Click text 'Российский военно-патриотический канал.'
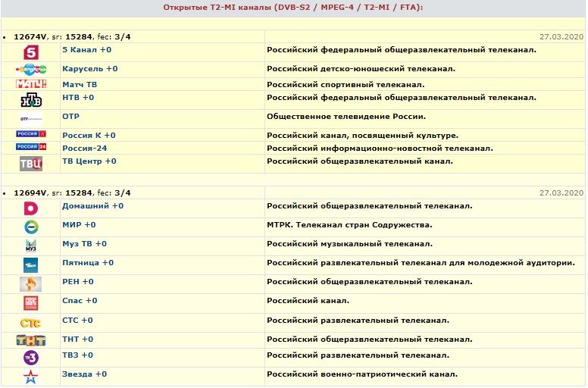The width and height of the screenshot is (588, 388). tap(362, 374)
